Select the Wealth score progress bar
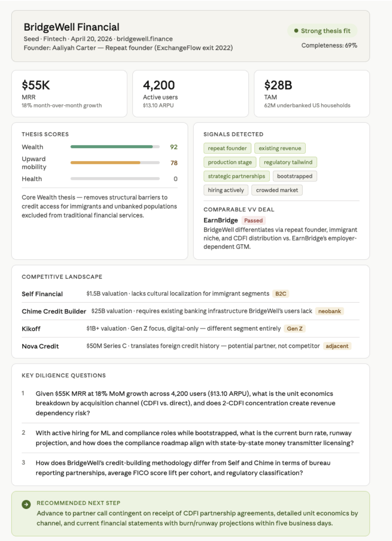Screen dimensions: 392x541 [115, 147]
